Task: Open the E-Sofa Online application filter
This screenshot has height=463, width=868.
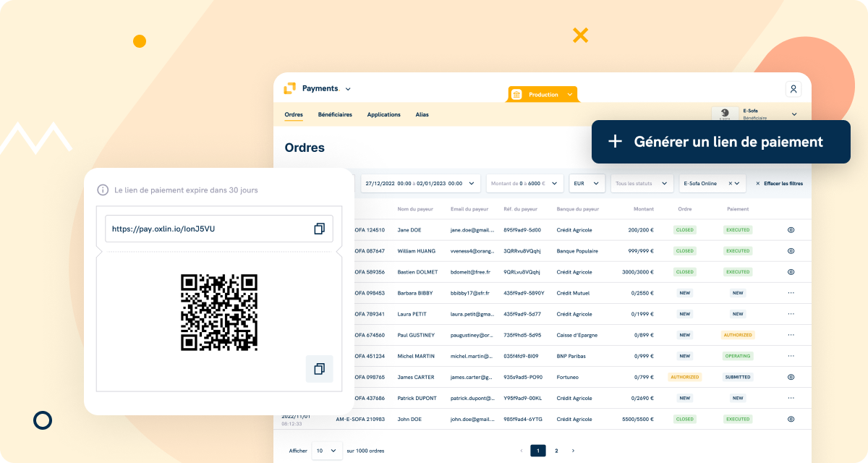Action: click(x=712, y=184)
